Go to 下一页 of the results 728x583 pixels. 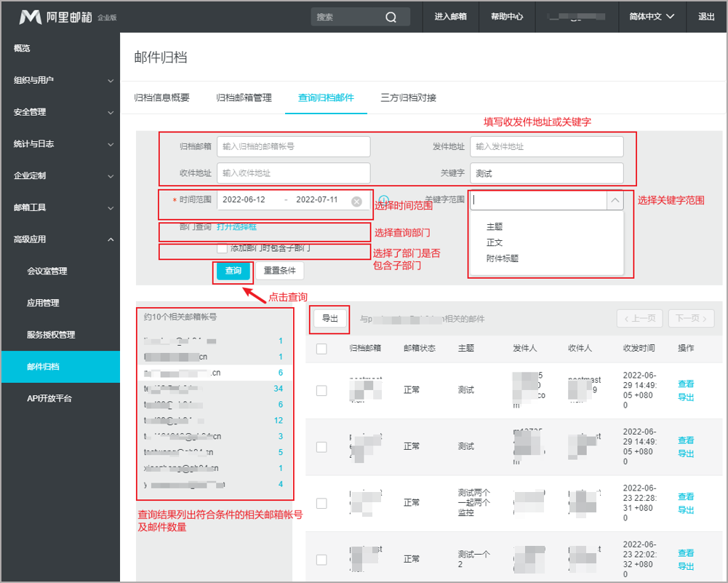(692, 319)
